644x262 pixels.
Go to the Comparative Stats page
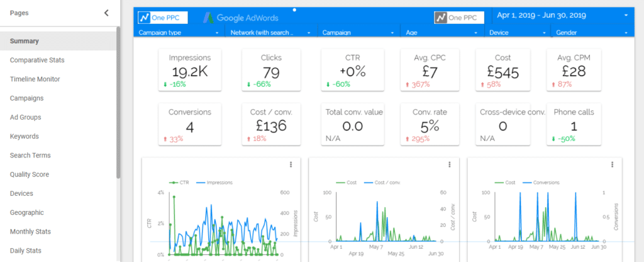(37, 60)
